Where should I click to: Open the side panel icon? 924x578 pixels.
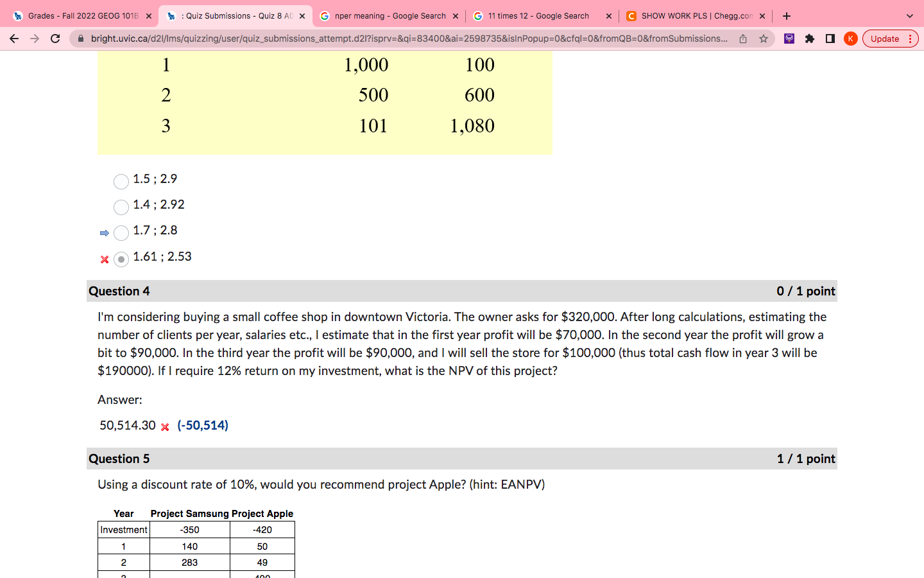pos(830,39)
